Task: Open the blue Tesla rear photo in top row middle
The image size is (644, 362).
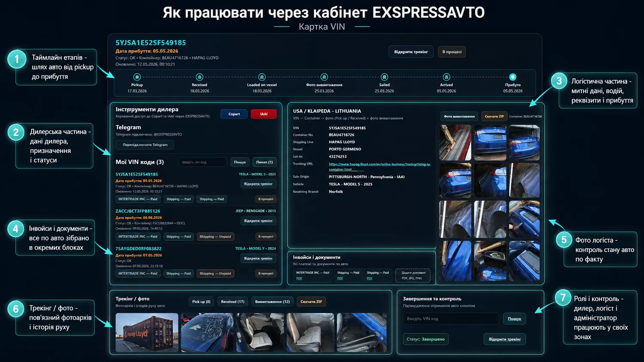Action: (x=490, y=143)
